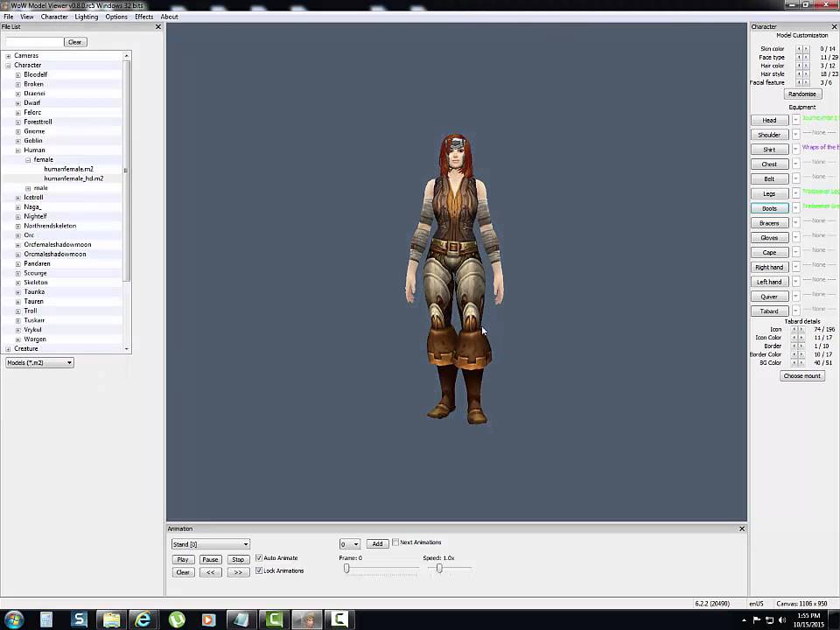The height and width of the screenshot is (630, 840).
Task: Click the Add animation button
Action: (377, 543)
